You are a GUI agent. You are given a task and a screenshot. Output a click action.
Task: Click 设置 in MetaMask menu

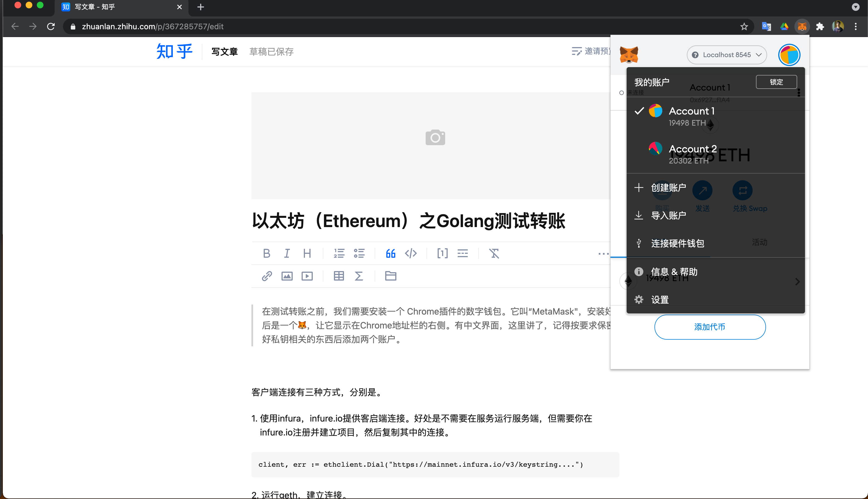[661, 299]
